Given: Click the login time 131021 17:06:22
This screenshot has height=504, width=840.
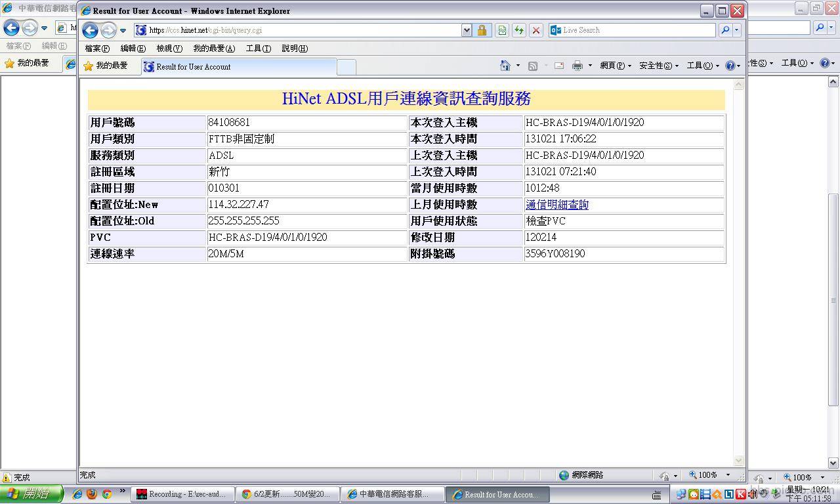Looking at the screenshot, I should 561,139.
